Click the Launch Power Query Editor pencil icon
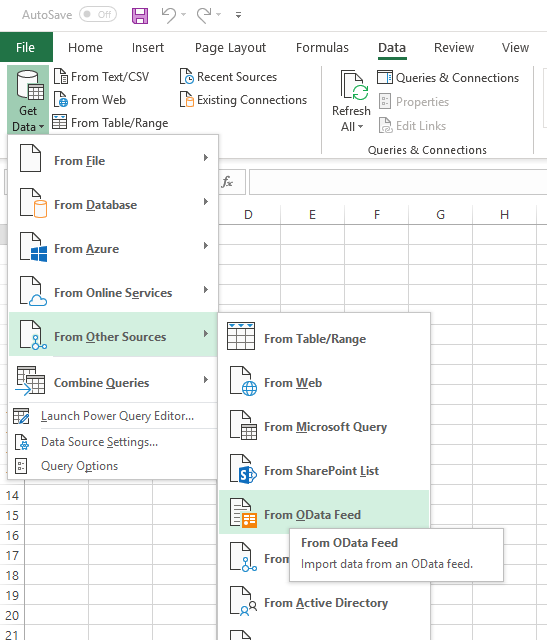The width and height of the screenshot is (547, 640). pos(21,416)
